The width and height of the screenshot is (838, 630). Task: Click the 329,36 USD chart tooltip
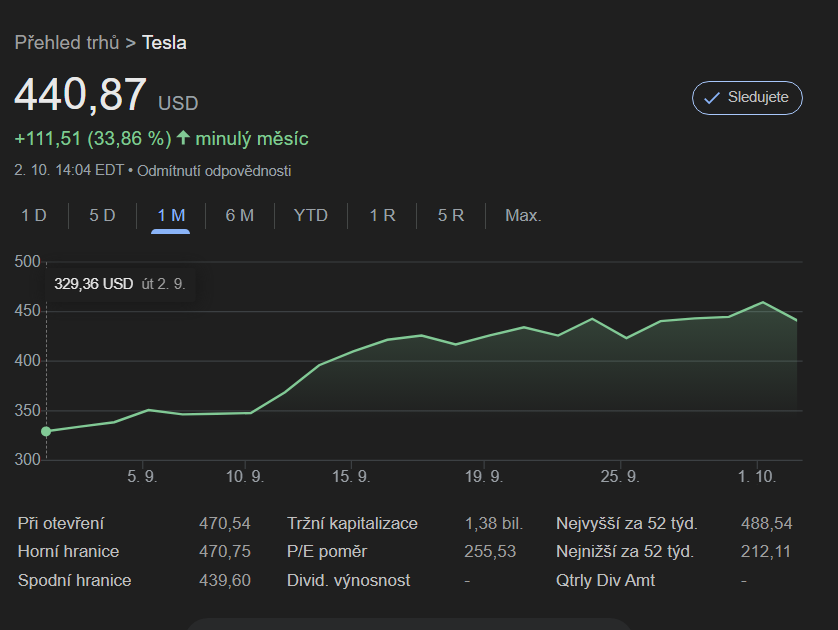(120, 284)
